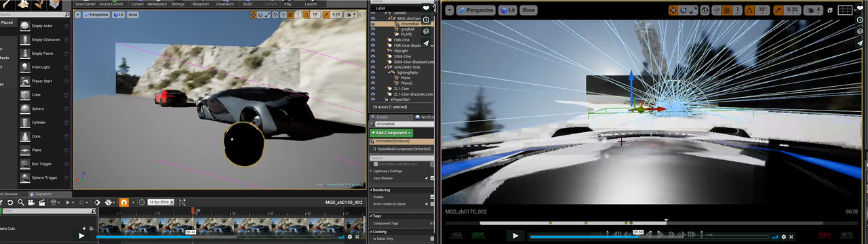Open Perspective view menu in left viewport
The image size is (868, 244).
coord(96,14)
